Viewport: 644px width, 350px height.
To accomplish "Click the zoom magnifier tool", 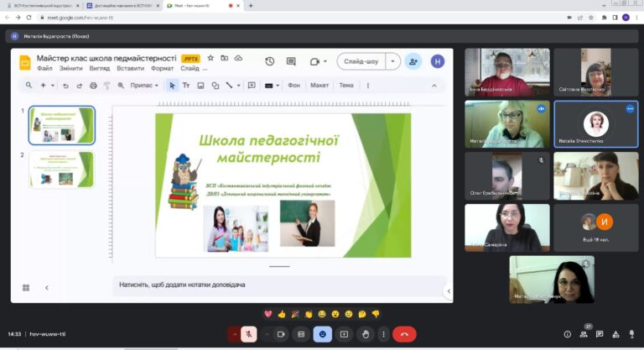I will pyautogui.click(x=121, y=86).
